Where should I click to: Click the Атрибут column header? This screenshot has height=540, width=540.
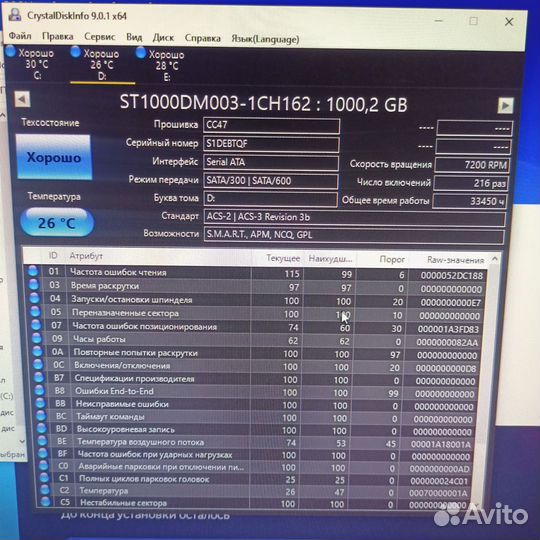(86, 256)
